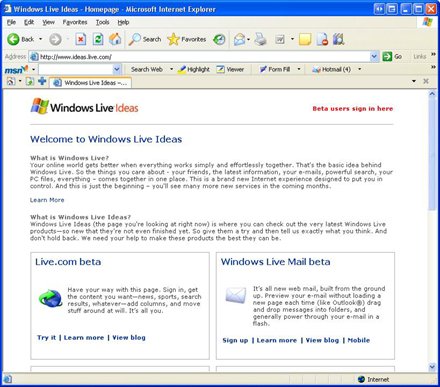
Task: Click the rightmost blue books toolbar icon
Action: click(x=338, y=39)
